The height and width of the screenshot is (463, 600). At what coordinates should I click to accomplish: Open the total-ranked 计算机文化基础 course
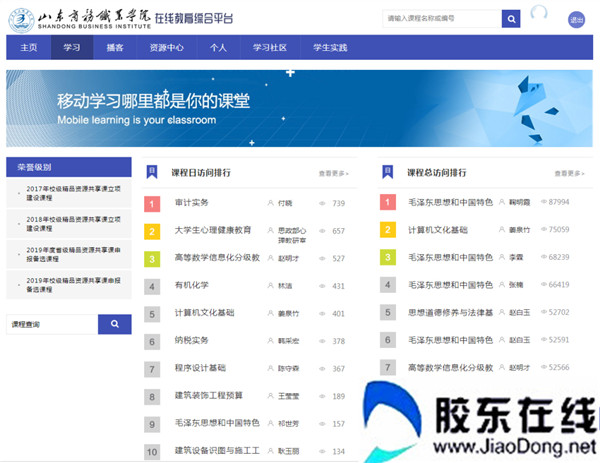pos(438,230)
